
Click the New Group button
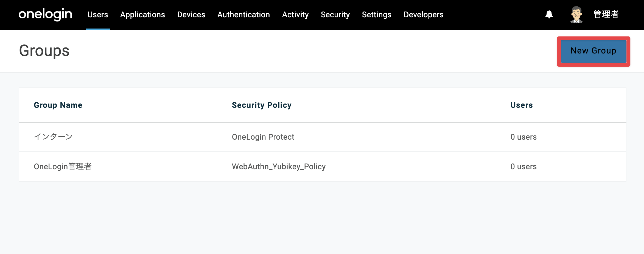[x=593, y=51]
